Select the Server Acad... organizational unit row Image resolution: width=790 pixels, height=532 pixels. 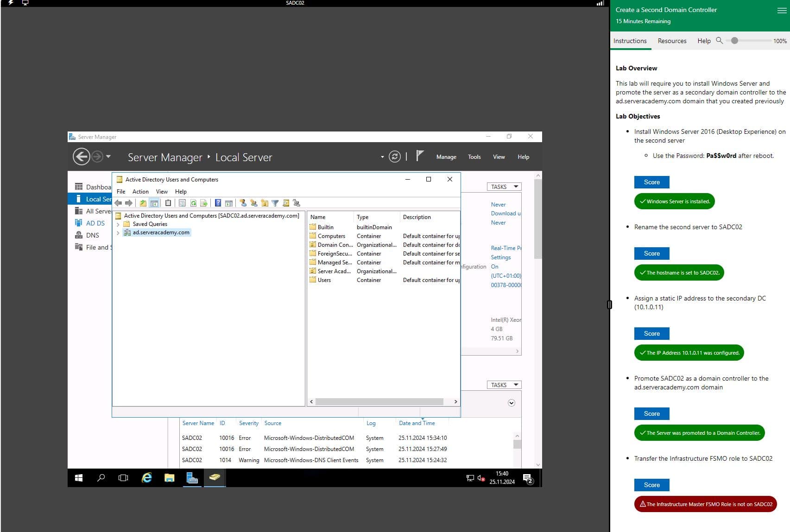click(334, 271)
